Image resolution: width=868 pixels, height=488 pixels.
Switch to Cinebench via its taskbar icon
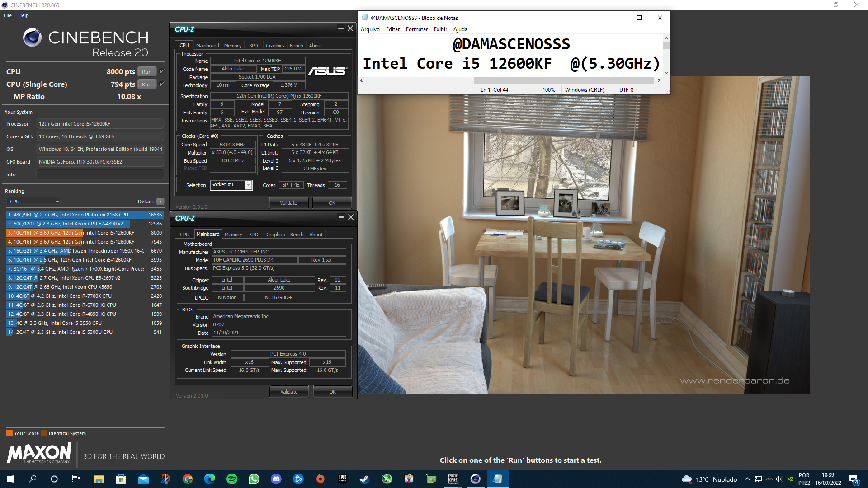click(475, 479)
